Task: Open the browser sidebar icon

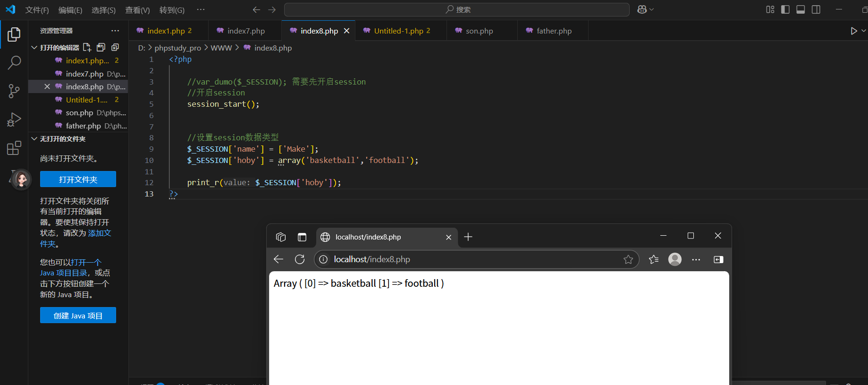Action: (x=718, y=259)
